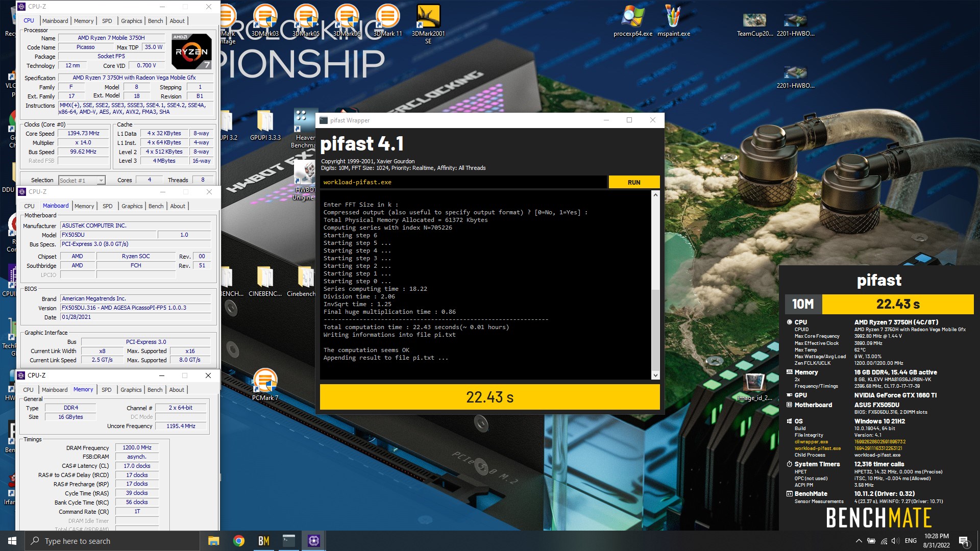Click Uncore Frequency 1195.4 MHz value

point(181,426)
